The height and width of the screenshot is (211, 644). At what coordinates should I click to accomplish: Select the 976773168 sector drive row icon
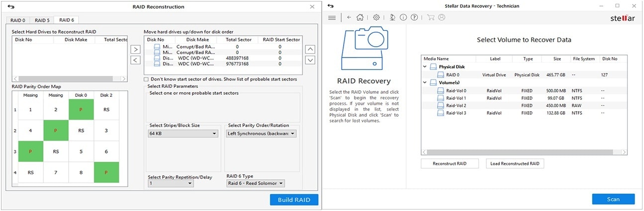coord(158,64)
